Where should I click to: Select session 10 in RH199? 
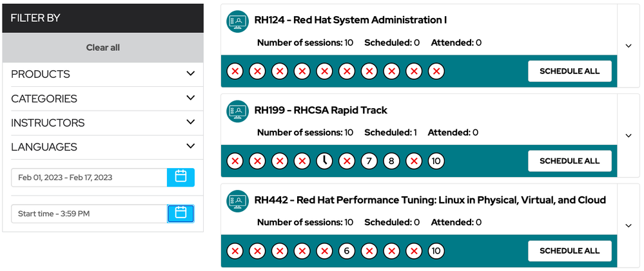coord(436,161)
